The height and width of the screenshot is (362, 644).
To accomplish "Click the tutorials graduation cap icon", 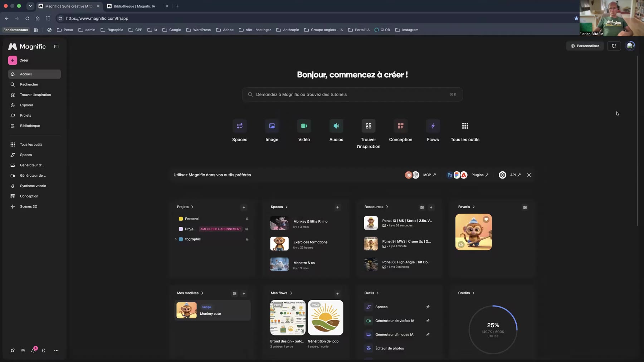I will tap(23, 351).
